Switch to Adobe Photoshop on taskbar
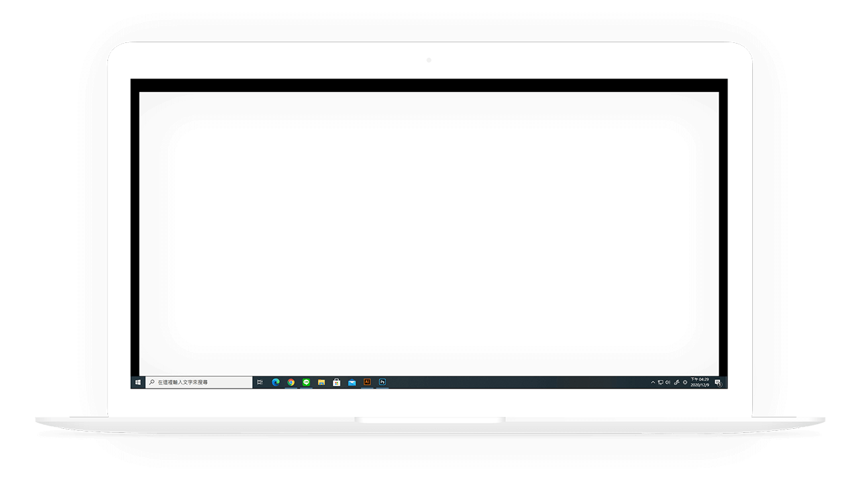859x504 pixels. (383, 382)
